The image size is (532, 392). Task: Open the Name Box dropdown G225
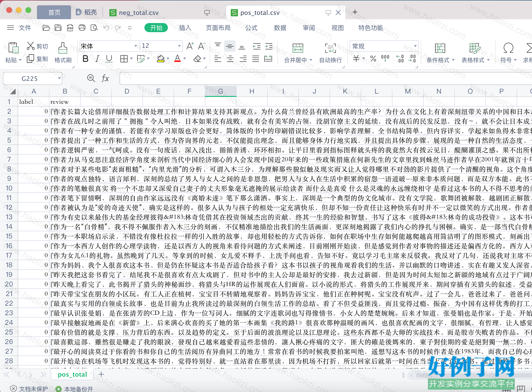tap(59, 78)
